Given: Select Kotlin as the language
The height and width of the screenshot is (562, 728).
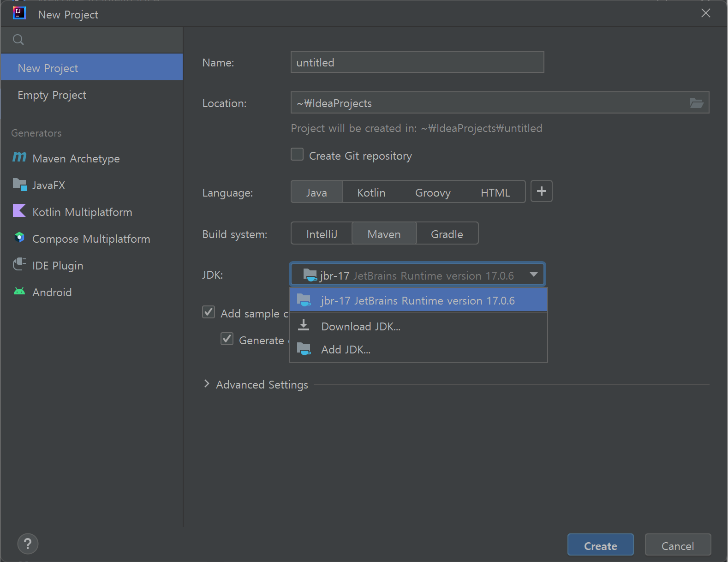Looking at the screenshot, I should tap(371, 192).
